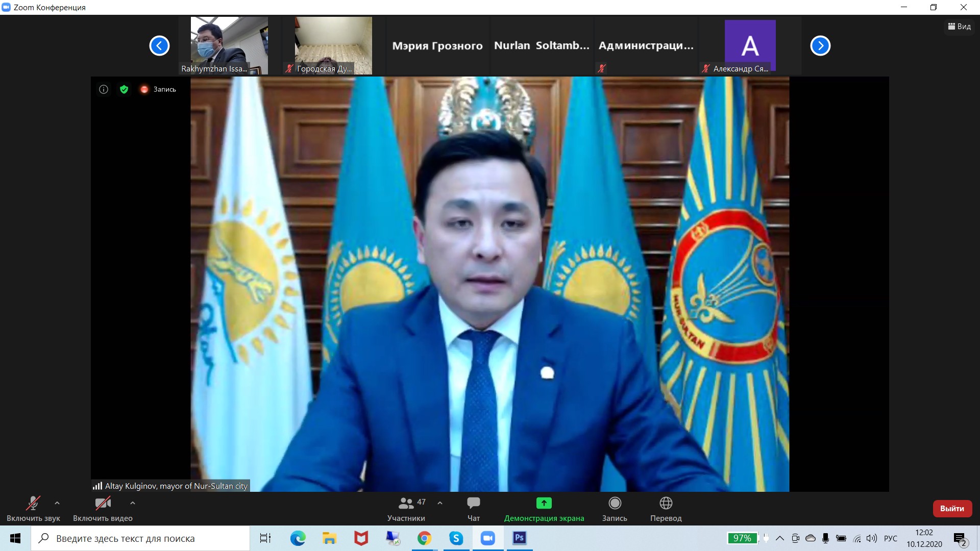
Task: Open volume control in system tray
Action: [x=872, y=538]
